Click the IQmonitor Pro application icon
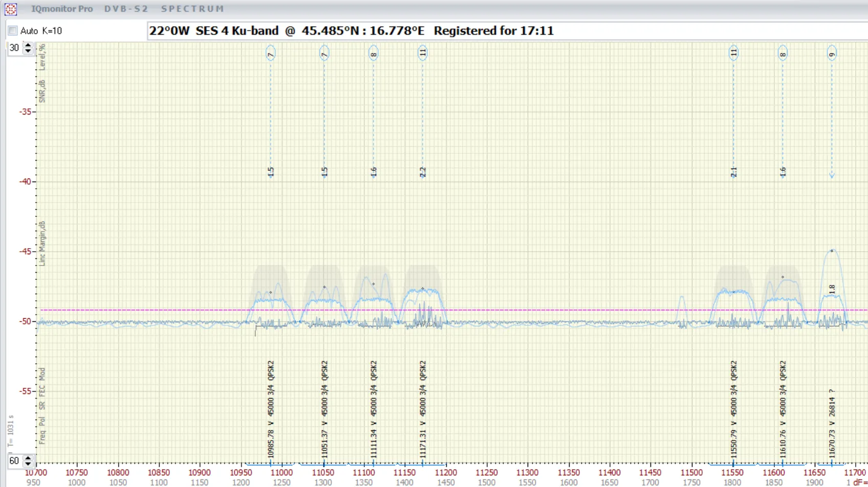The width and height of the screenshot is (868, 487). 11,9
